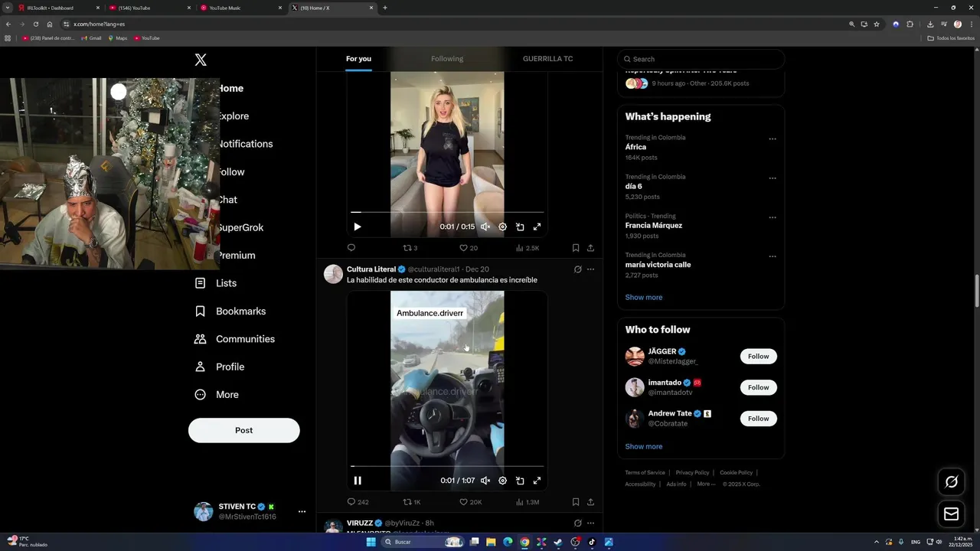Follow JÄGGER

point(759,357)
